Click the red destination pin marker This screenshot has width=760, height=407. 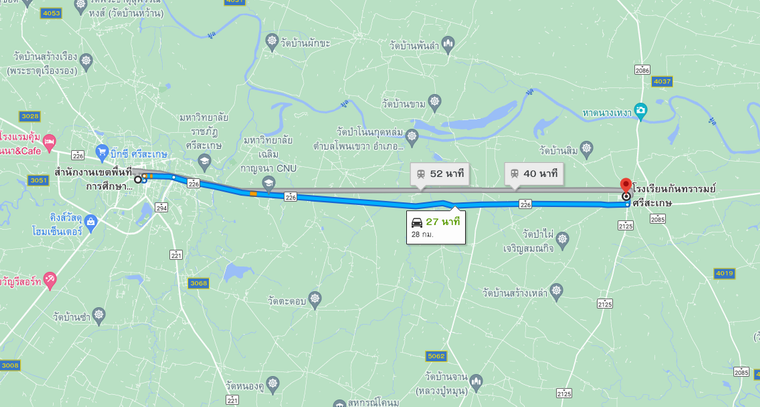626,186
